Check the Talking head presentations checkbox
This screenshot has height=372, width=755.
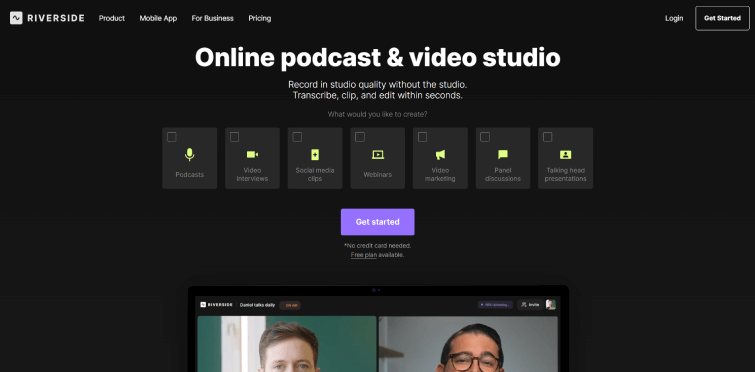(x=547, y=137)
